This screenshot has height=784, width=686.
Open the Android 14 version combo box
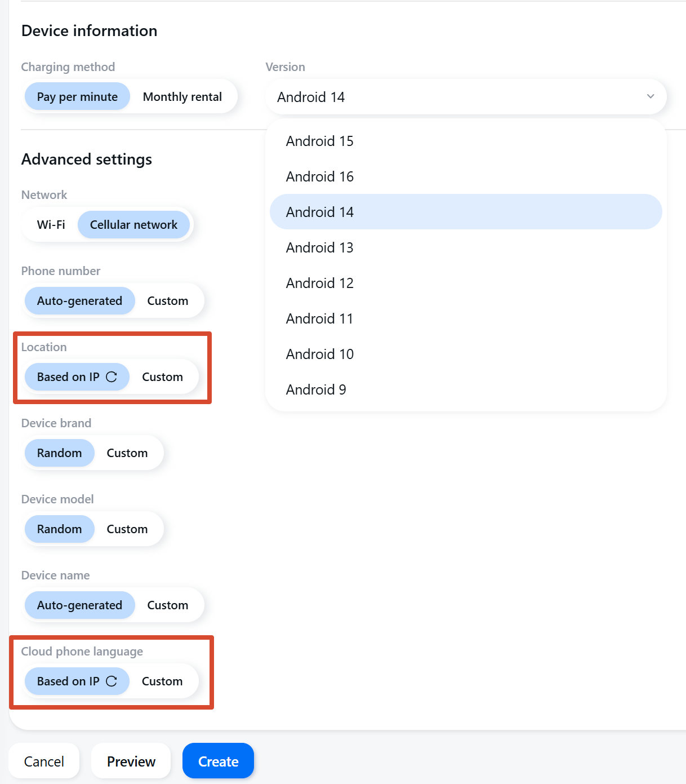(466, 97)
